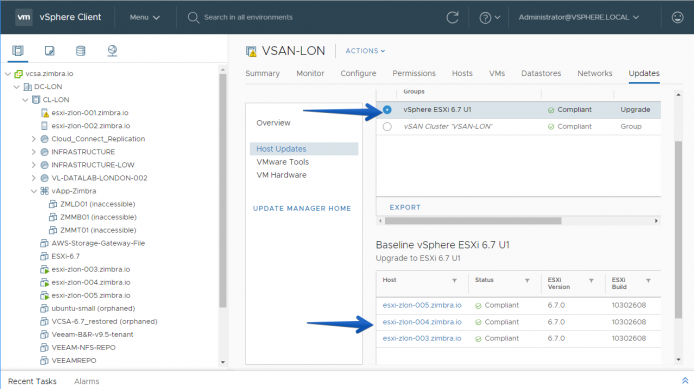
Task: Click the vm logo icon
Action: [x=23, y=17]
